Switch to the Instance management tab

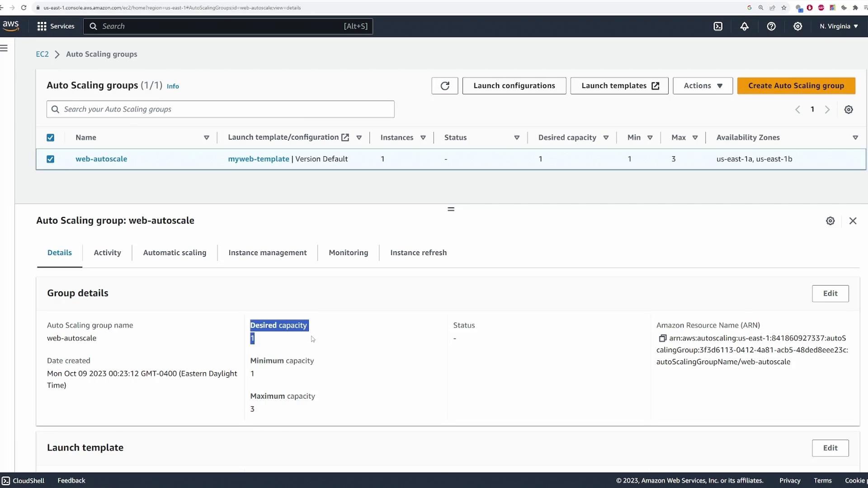267,253
